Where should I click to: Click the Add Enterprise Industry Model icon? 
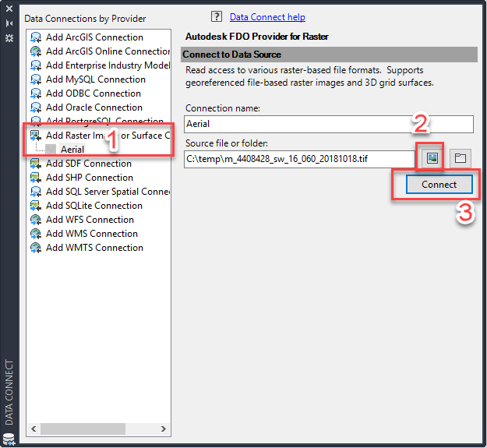point(36,65)
